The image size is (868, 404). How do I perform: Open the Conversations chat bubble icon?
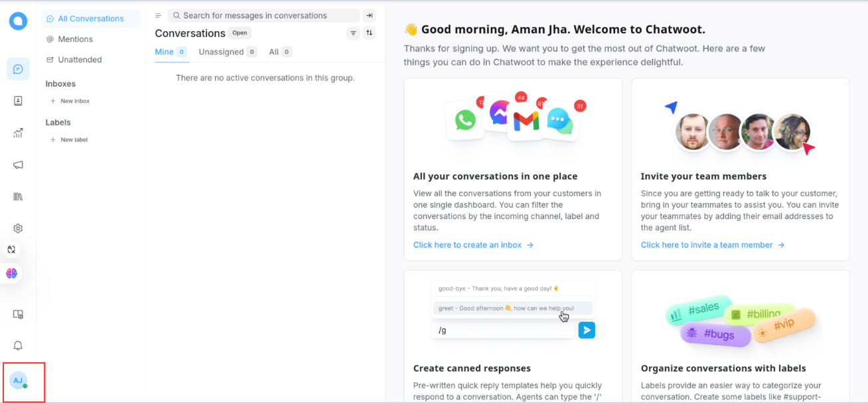[x=17, y=68]
